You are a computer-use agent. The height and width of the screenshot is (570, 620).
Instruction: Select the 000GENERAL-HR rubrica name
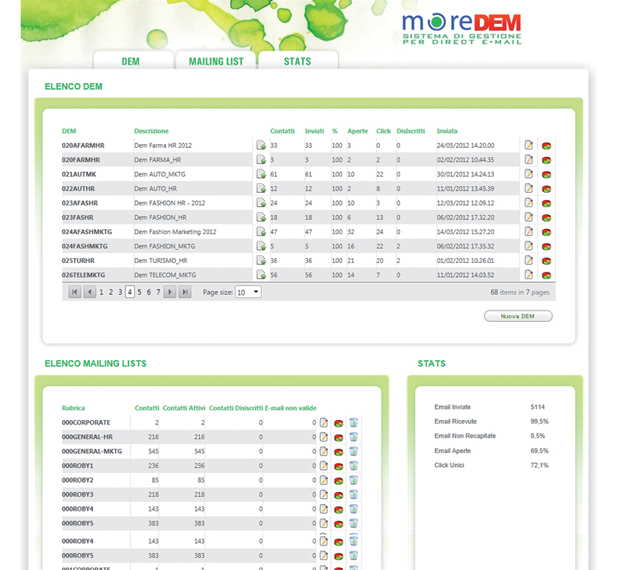coord(87,437)
